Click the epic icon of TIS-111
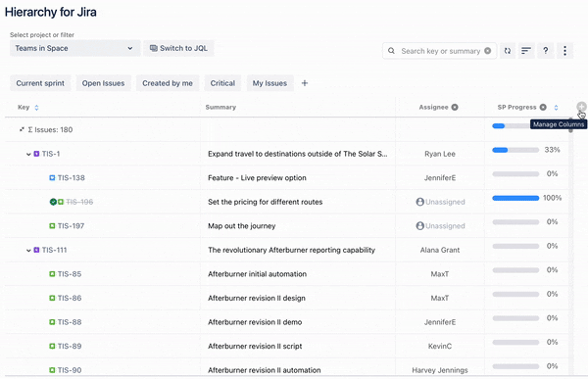 [36, 250]
